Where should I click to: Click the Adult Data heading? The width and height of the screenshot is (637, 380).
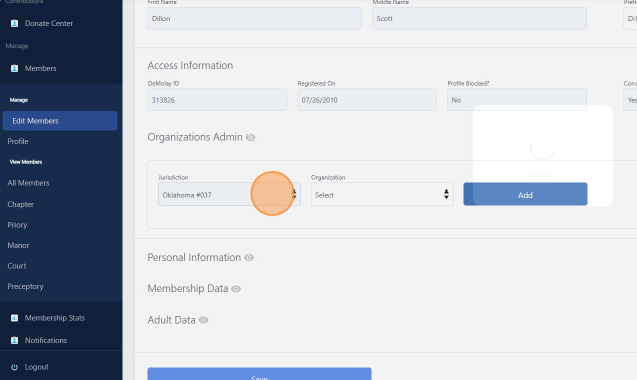click(x=171, y=320)
